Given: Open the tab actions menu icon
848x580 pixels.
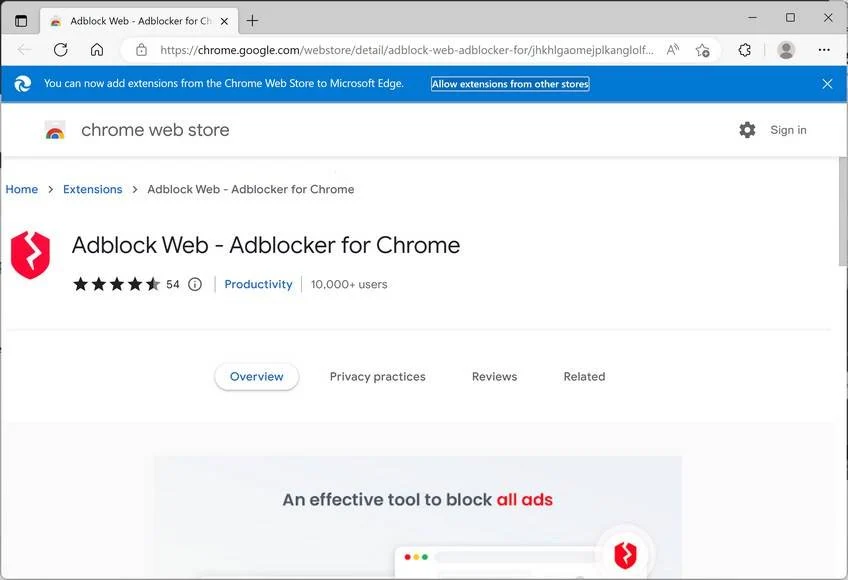Looking at the screenshot, I should tap(21, 21).
